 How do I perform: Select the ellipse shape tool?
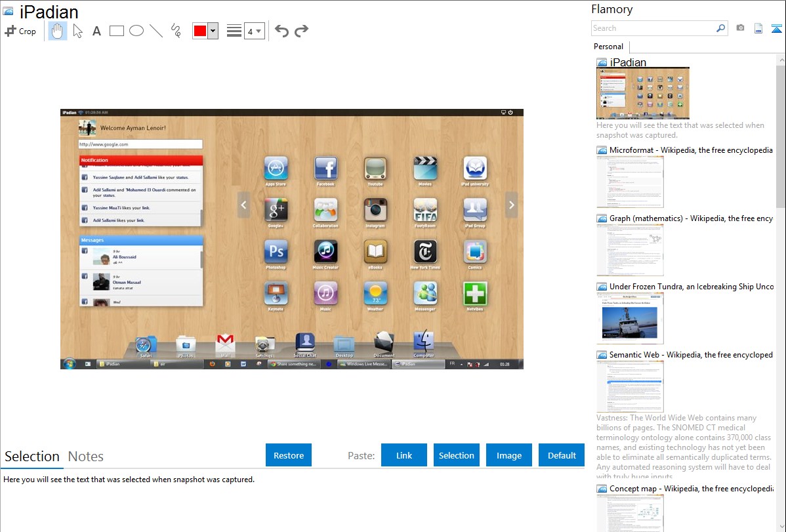pyautogui.click(x=136, y=31)
